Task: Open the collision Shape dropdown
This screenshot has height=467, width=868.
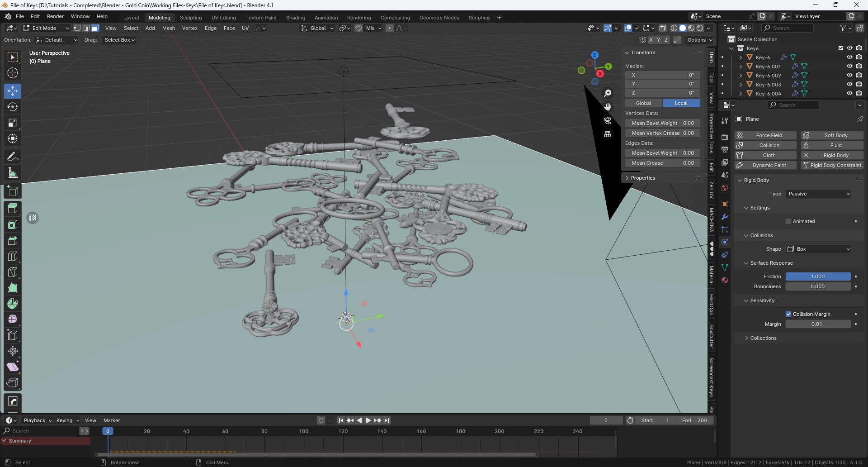Action: tap(819, 249)
